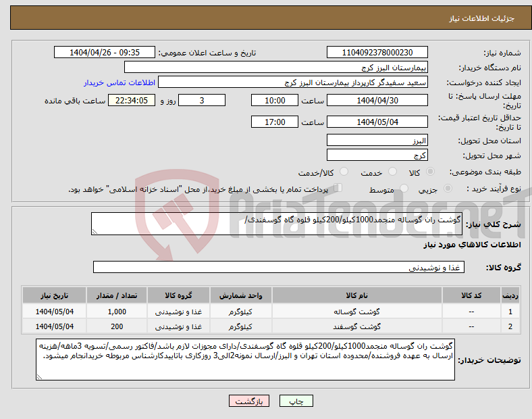
Task: Click the واحد شمارش column header
Action: click(240, 295)
